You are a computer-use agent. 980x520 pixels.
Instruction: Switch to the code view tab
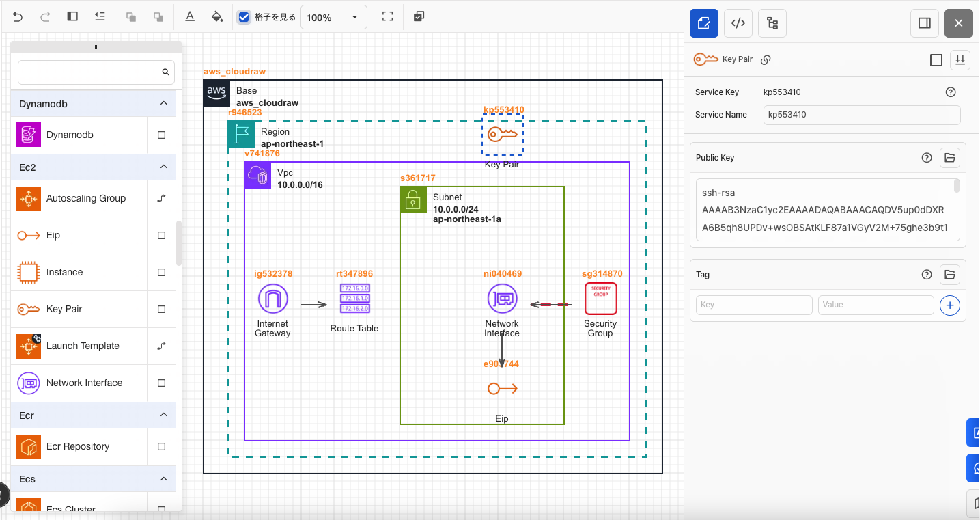pyautogui.click(x=738, y=23)
